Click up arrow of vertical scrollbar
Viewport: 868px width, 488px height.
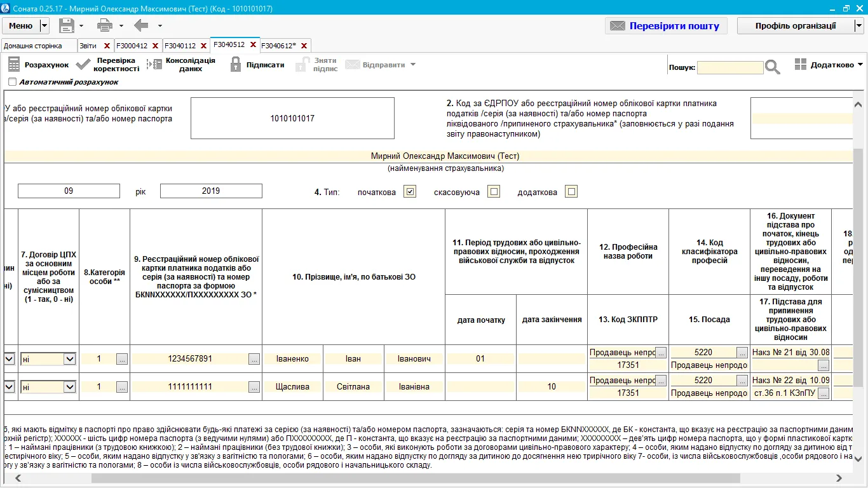coord(858,105)
